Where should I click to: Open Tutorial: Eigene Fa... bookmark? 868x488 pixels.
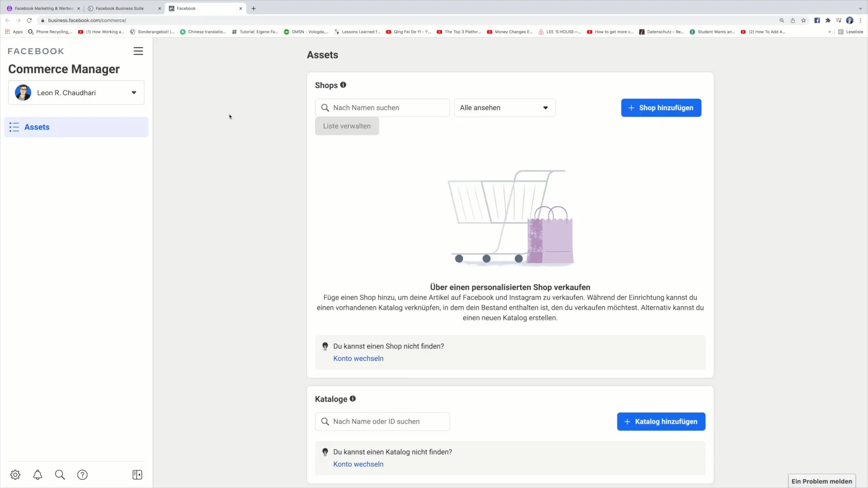(255, 32)
